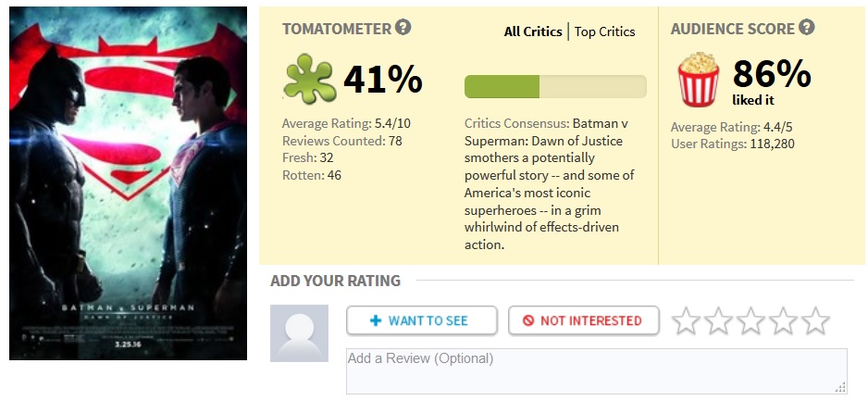Switch to the All Critics tab
This screenshot has height=401, width=868.
[x=532, y=31]
